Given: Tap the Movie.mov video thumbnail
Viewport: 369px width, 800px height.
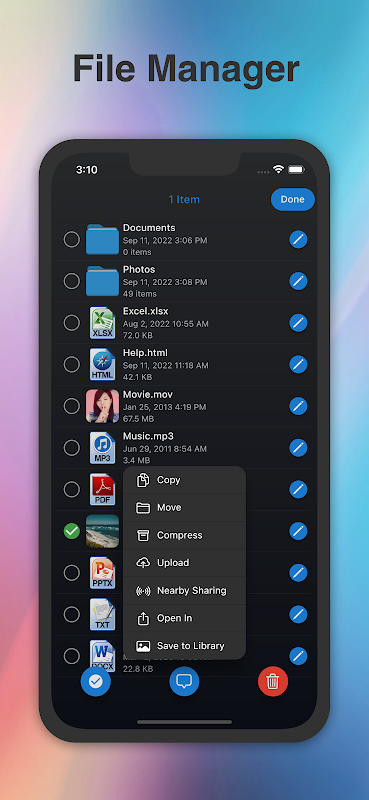Looking at the screenshot, I should (x=103, y=406).
